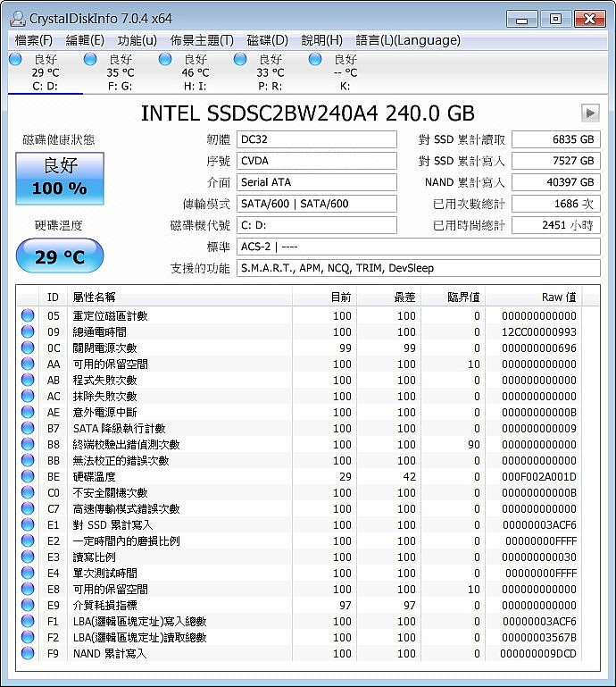Click the 2451 小時 power-on hours value
The height and width of the screenshot is (687, 616).
(555, 225)
